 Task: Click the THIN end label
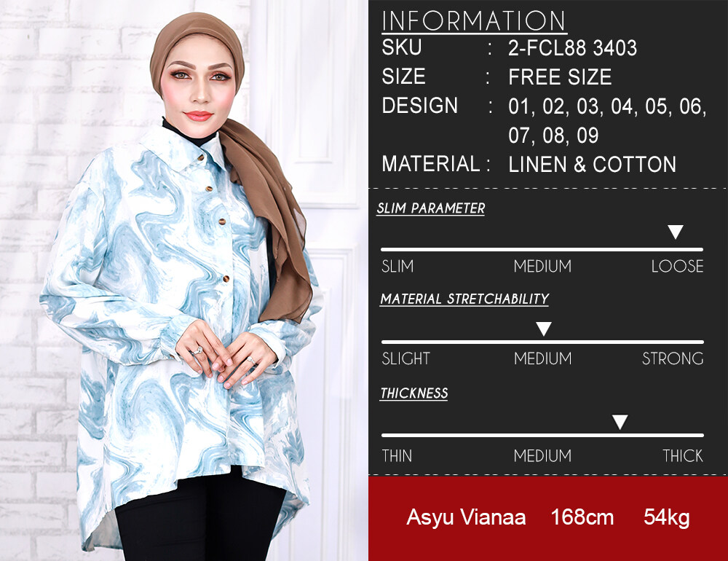click(397, 455)
